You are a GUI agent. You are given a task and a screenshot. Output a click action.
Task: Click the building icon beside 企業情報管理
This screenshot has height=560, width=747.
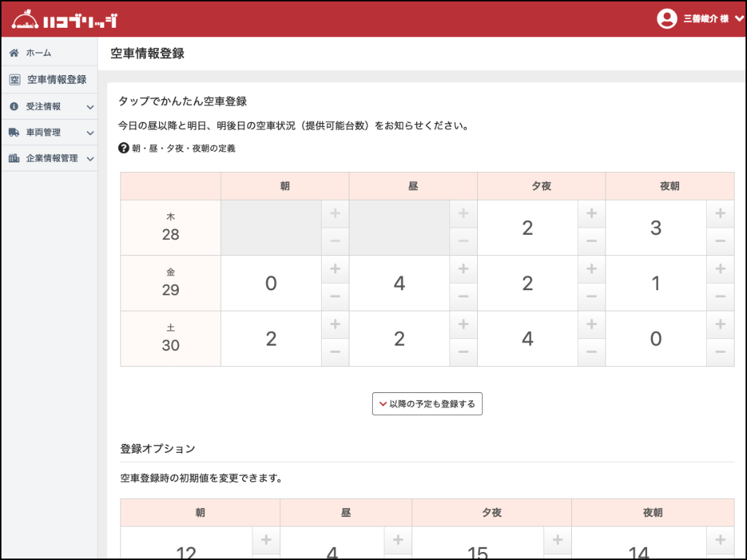[13, 158]
